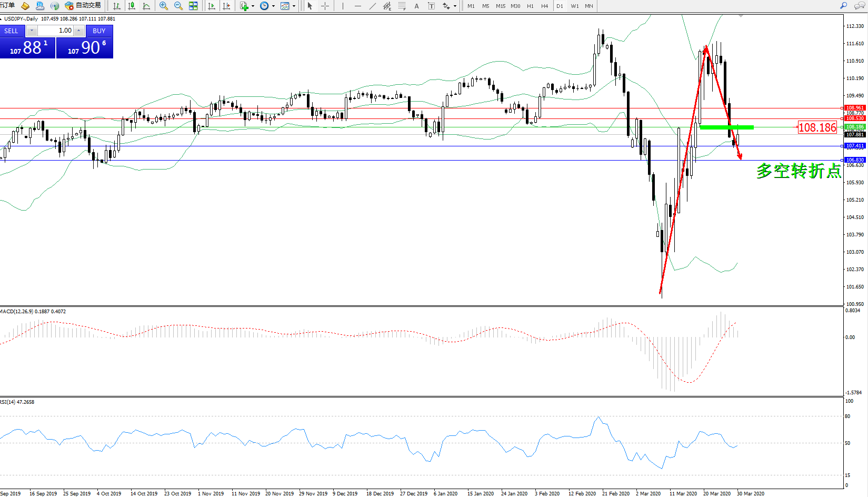Select the trendline drawing tool

pos(373,6)
